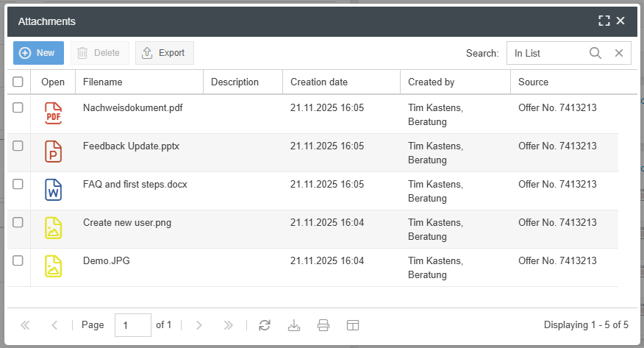Open the FAQ and first steps Word icon
The width and height of the screenshot is (644, 348).
click(53, 190)
